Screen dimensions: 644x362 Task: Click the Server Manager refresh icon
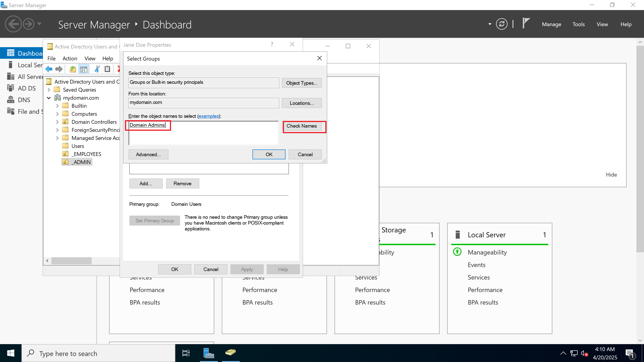tap(502, 24)
